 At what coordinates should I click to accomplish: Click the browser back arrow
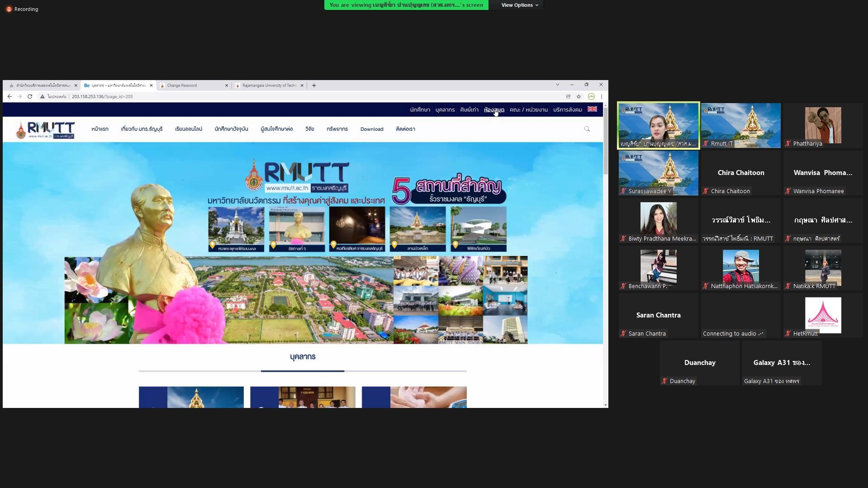click(9, 96)
